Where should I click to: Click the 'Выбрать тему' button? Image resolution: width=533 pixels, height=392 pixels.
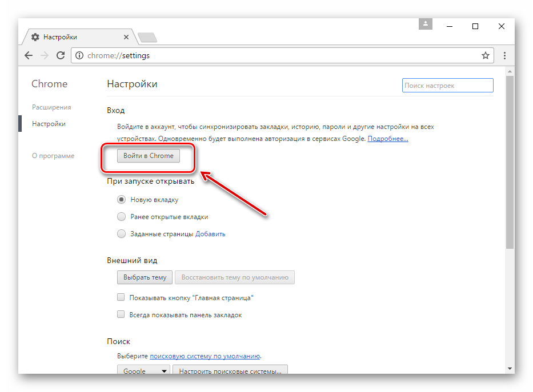145,277
